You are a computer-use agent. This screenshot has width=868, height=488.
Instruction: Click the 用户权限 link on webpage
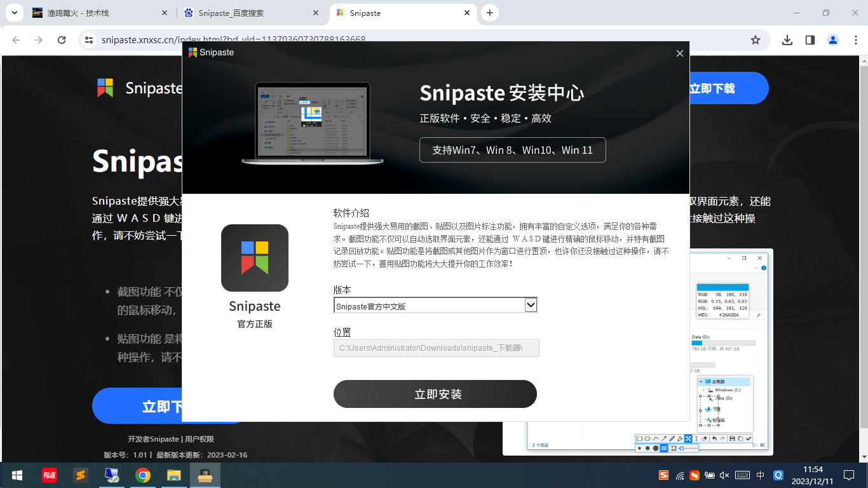pyautogui.click(x=200, y=439)
